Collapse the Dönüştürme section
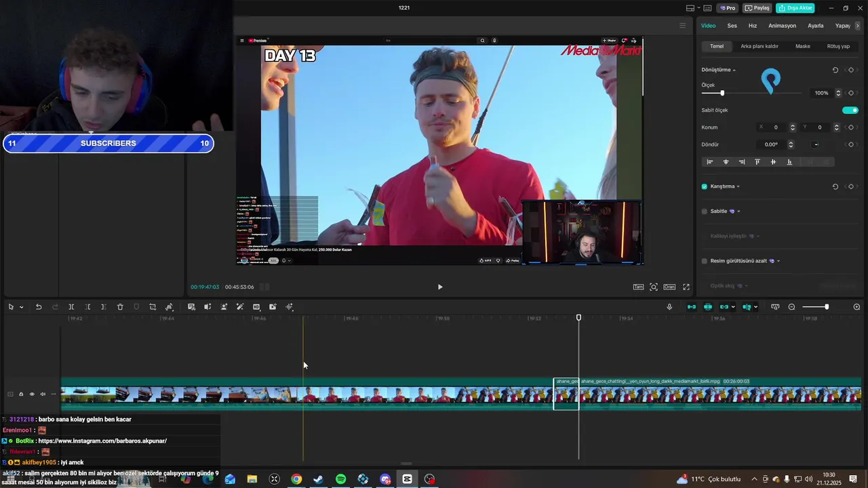This screenshot has height=488, width=868. tap(734, 70)
